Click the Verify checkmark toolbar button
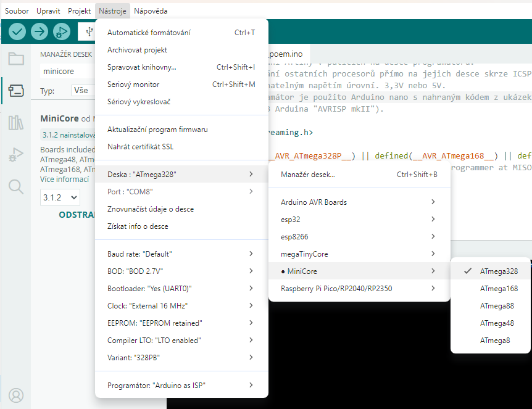The image size is (532, 409). pyautogui.click(x=17, y=31)
